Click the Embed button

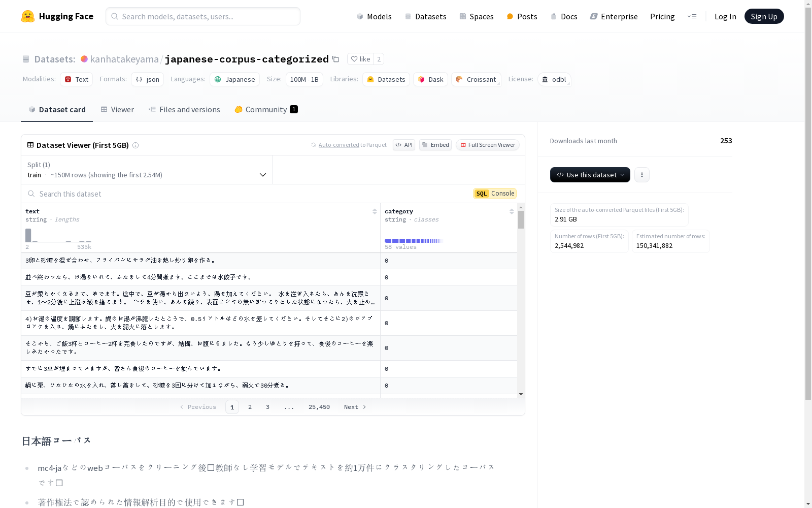[x=435, y=145]
